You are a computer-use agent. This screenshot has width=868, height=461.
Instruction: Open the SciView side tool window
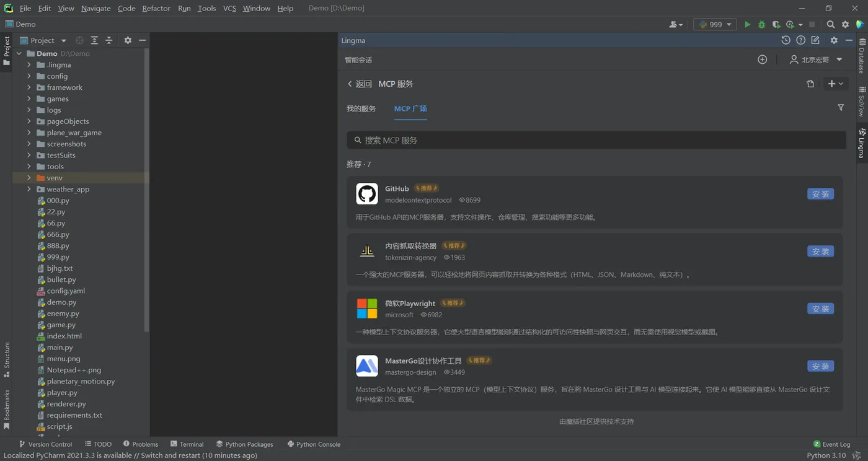[862, 102]
